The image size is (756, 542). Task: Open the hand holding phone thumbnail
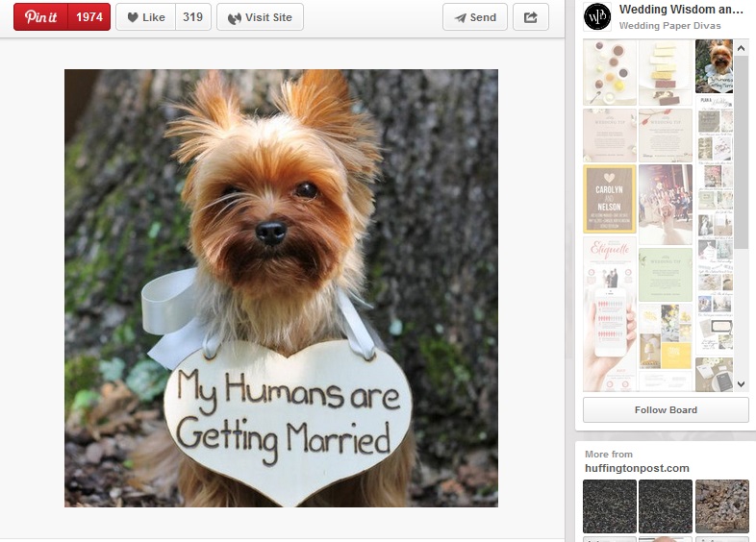(609, 336)
